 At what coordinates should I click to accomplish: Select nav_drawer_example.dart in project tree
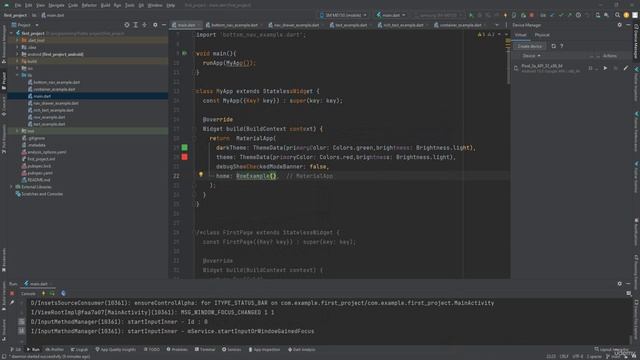[x=56, y=103]
